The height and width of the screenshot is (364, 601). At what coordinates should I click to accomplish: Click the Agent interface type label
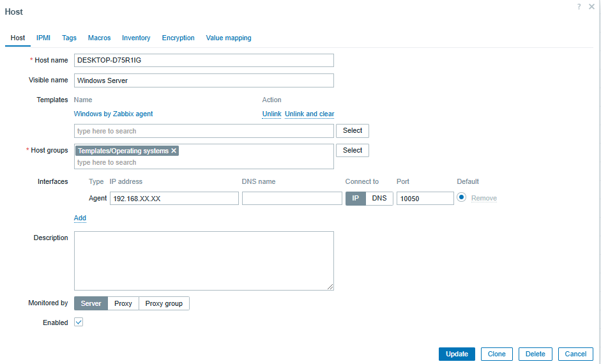pos(98,198)
